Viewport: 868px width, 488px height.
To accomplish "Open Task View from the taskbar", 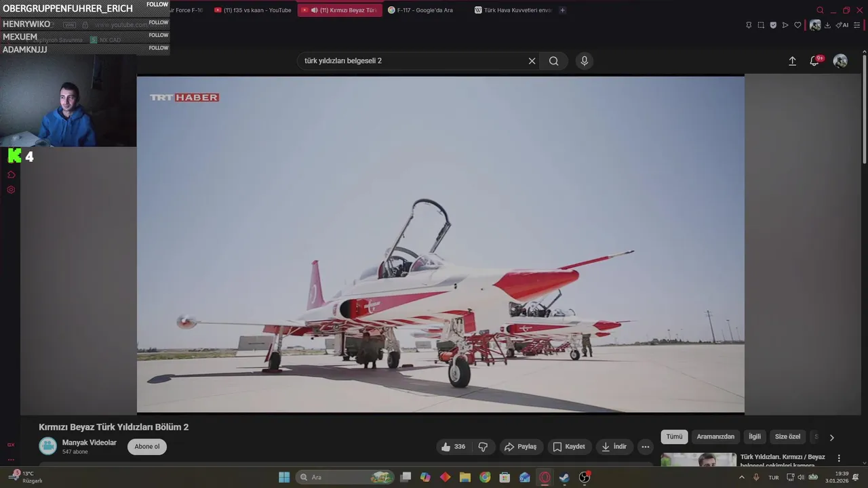I will pos(406,477).
